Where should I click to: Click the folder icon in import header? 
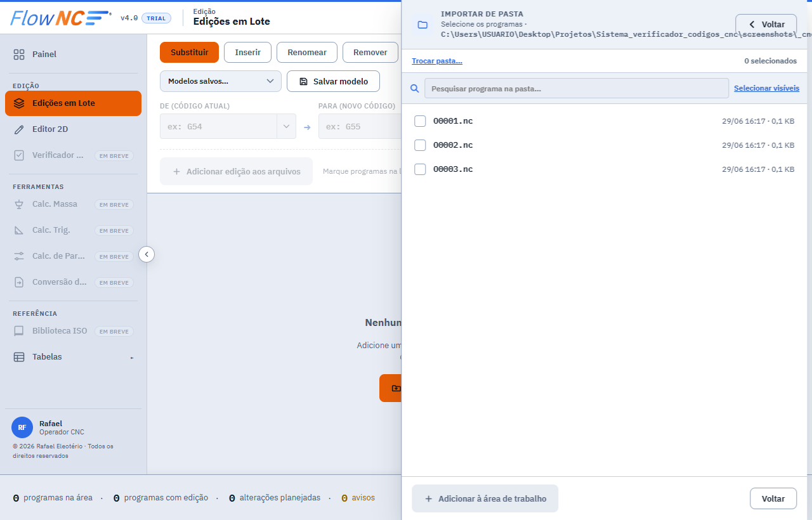pyautogui.click(x=422, y=25)
